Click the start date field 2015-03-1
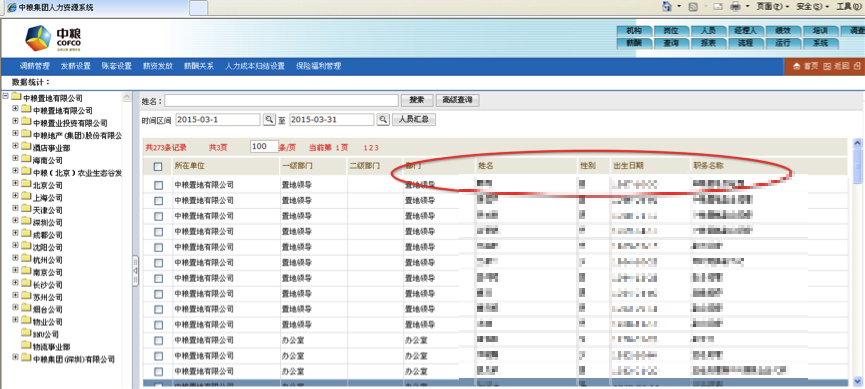865x389 pixels. pos(218,119)
